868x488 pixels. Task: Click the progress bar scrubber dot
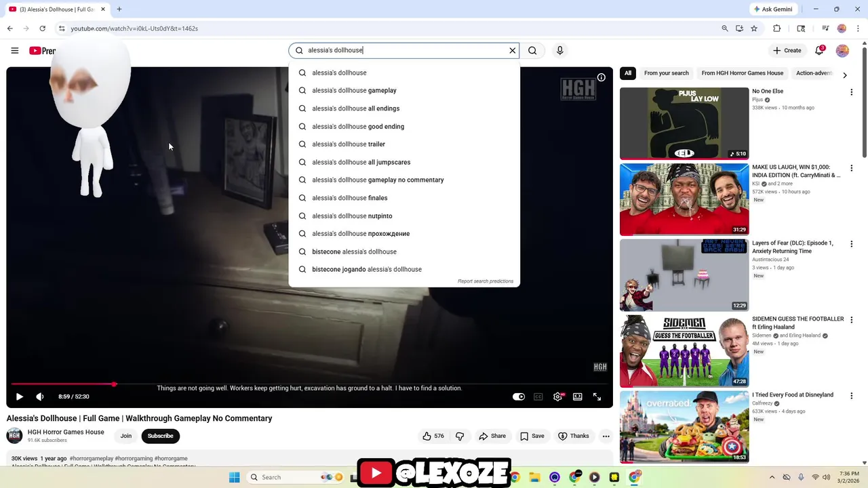[x=114, y=384]
